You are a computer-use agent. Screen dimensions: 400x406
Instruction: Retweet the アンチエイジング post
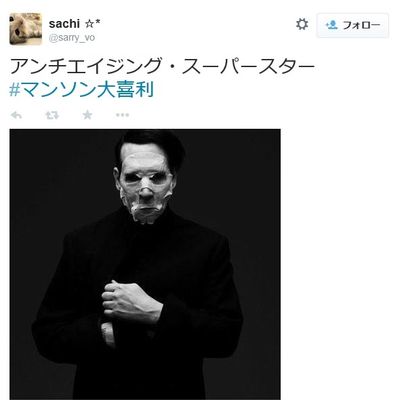coord(52,115)
